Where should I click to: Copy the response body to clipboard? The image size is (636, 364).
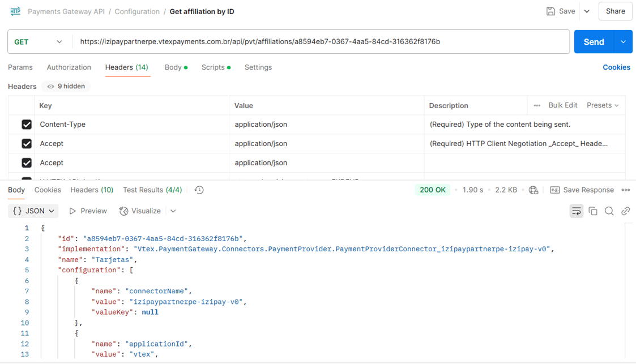pyautogui.click(x=593, y=211)
